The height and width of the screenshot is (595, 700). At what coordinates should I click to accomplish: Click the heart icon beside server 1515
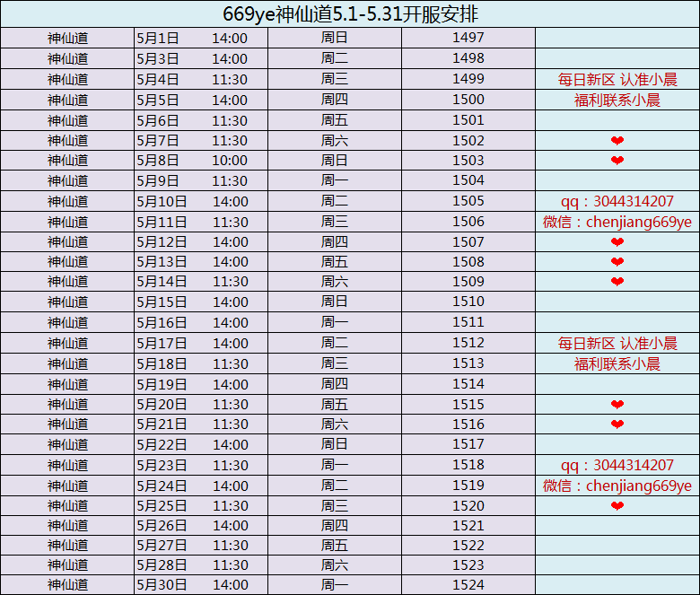pos(617,405)
